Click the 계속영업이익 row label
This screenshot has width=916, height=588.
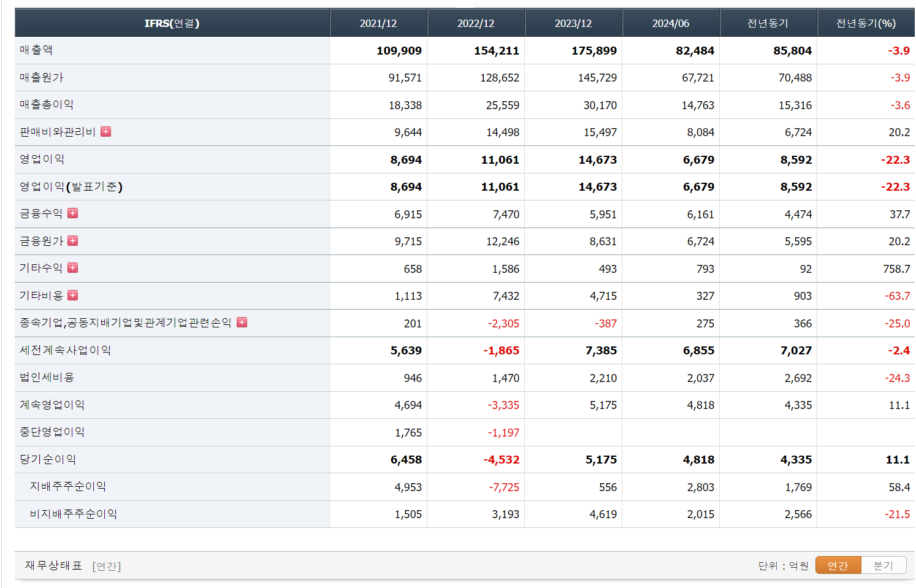coord(52,405)
